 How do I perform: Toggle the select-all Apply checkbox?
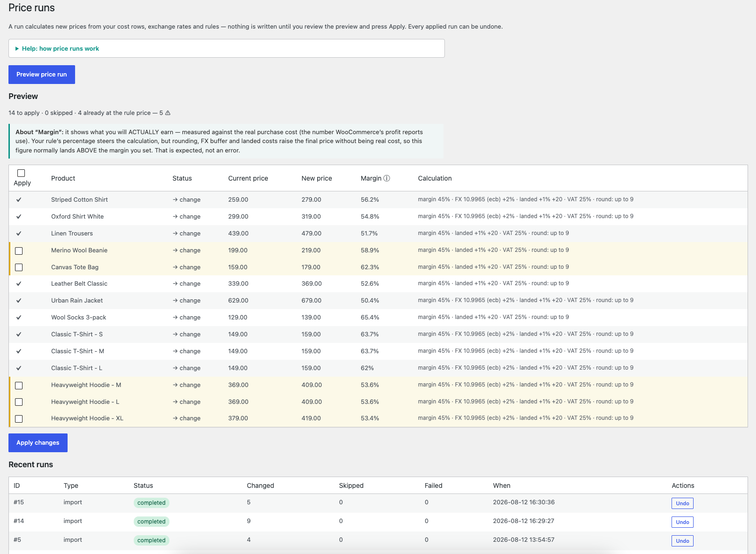coord(21,173)
